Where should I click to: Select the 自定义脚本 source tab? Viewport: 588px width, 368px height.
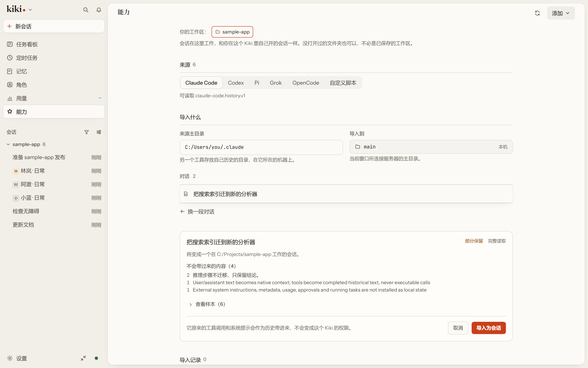[x=343, y=83]
